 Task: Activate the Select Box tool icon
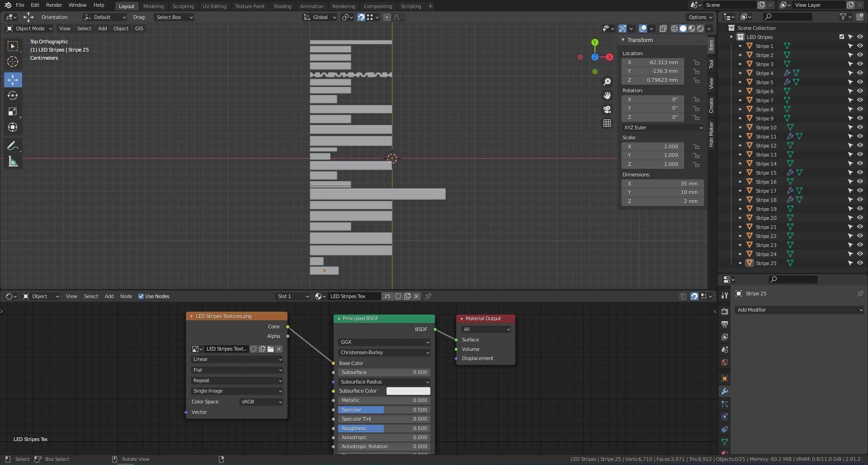[x=13, y=46]
